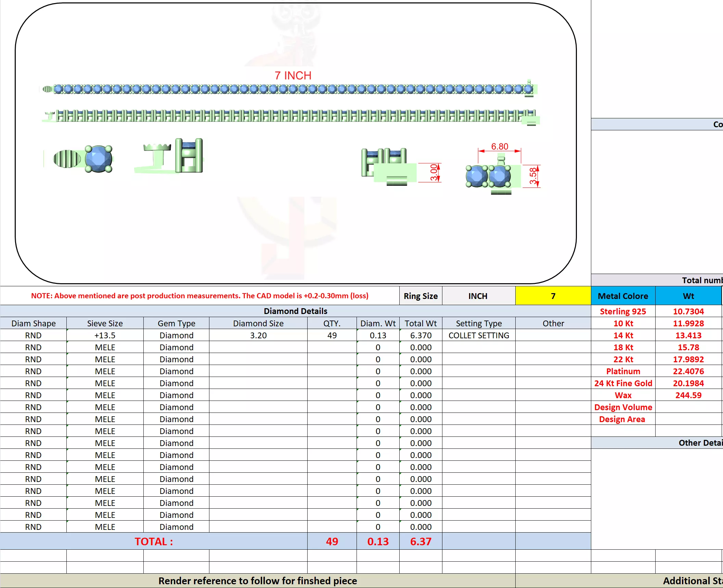Select the COLLET SETTING cell
Screen dimensions: 723x588
click(478, 335)
